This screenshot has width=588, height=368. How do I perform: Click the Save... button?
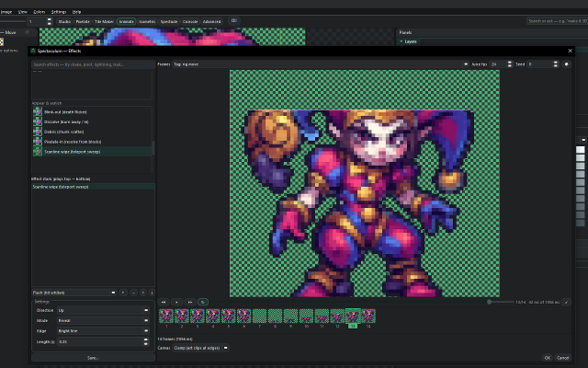pos(93,358)
